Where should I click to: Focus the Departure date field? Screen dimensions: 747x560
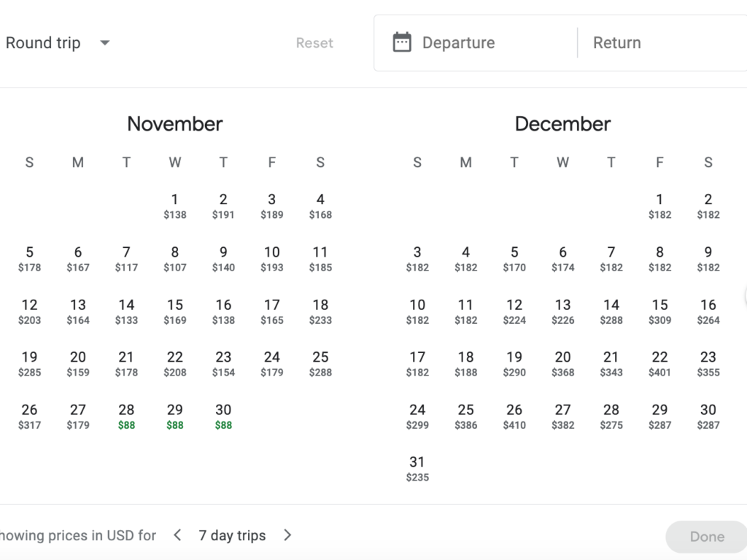coord(476,43)
